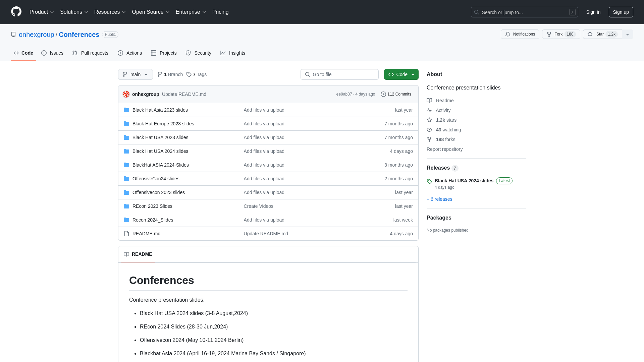Viewport: 644px width, 362px height.
Task: Click the branch icon next to 1 Branch
Action: [x=160, y=74]
